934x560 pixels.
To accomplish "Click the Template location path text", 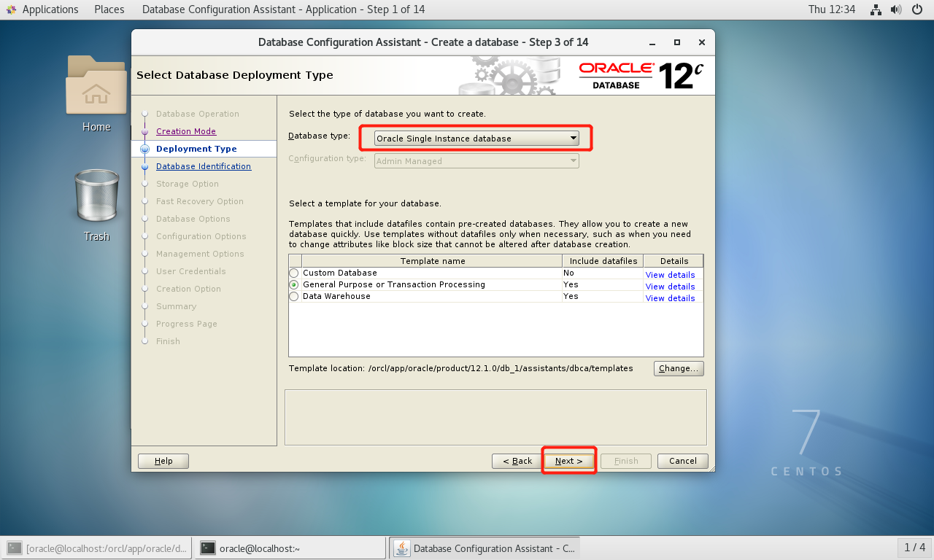I will pos(501,369).
